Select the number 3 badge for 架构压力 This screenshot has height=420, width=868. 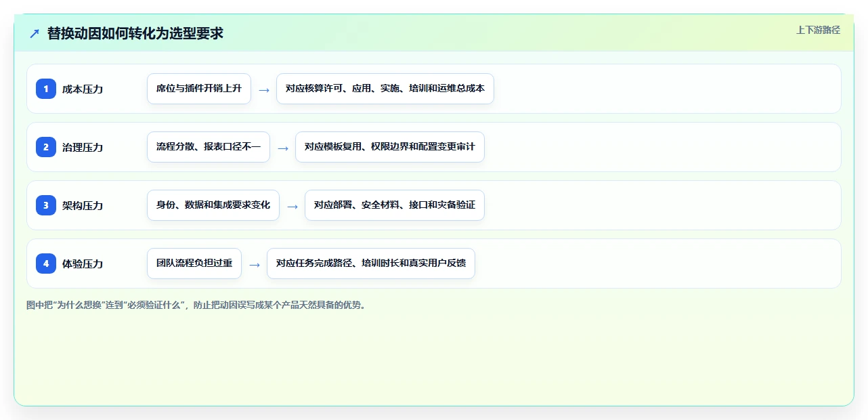pyautogui.click(x=46, y=205)
